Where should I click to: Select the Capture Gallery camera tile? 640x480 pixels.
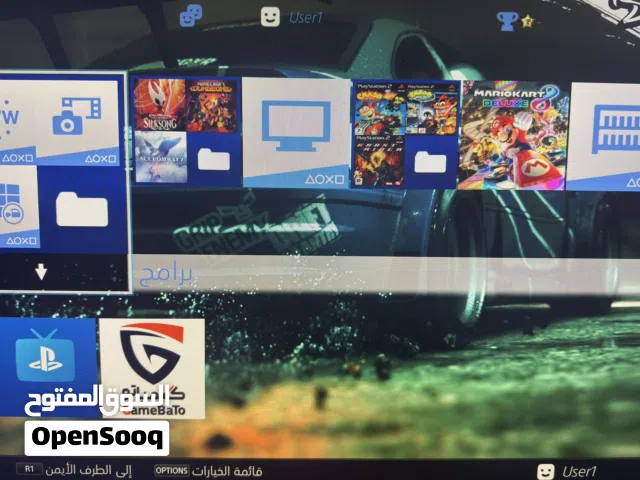[78, 122]
